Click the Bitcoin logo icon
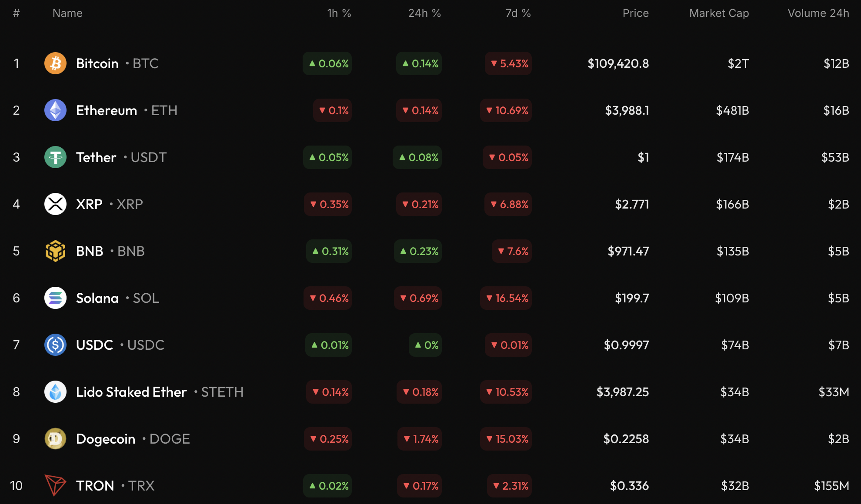Image resolution: width=861 pixels, height=504 pixels. pos(55,63)
